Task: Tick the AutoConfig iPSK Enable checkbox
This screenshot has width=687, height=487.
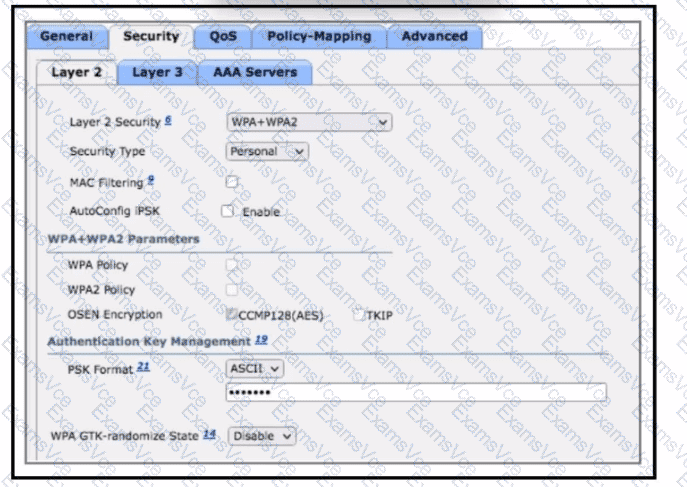Action: coord(227,211)
